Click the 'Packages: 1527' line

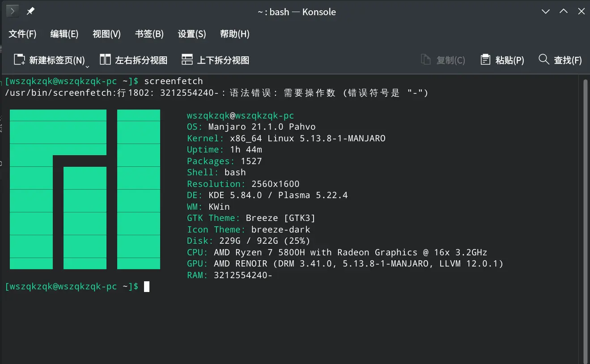click(225, 161)
